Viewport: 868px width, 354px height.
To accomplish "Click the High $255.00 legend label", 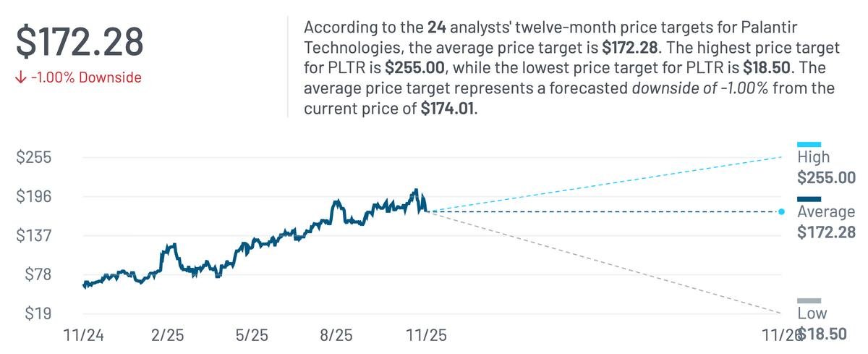I will click(825, 167).
